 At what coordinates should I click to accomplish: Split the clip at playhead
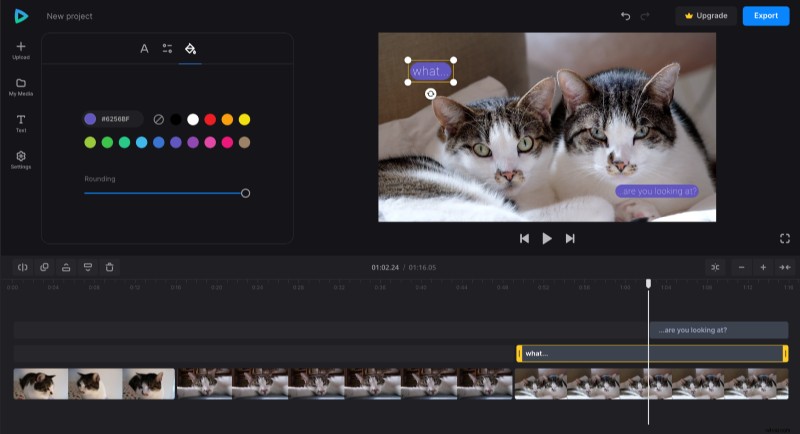[x=22, y=267]
